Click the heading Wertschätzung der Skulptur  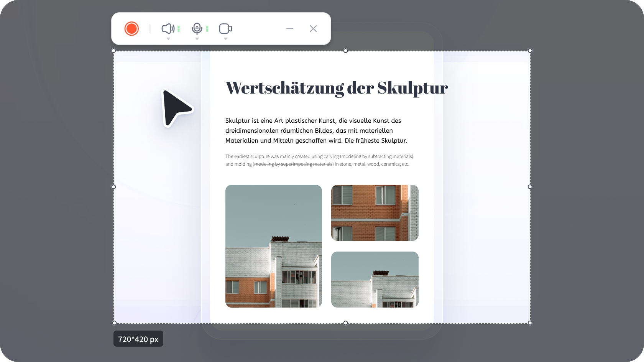pyautogui.click(x=337, y=88)
